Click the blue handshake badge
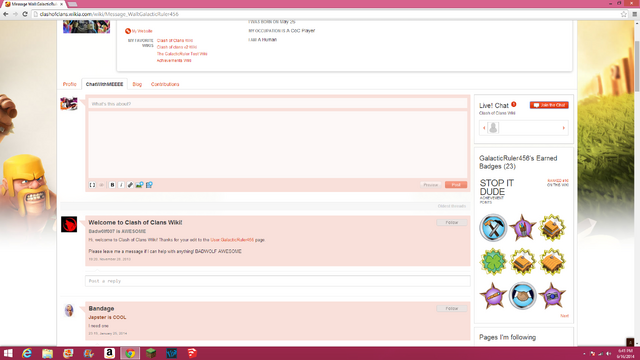The width and height of the screenshot is (640, 360). pos(522,296)
